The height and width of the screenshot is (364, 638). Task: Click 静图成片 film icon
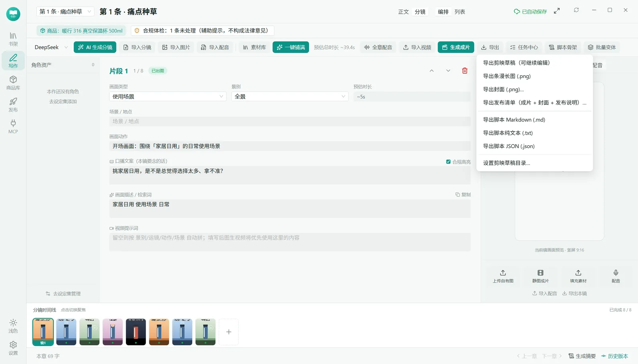pyautogui.click(x=540, y=276)
